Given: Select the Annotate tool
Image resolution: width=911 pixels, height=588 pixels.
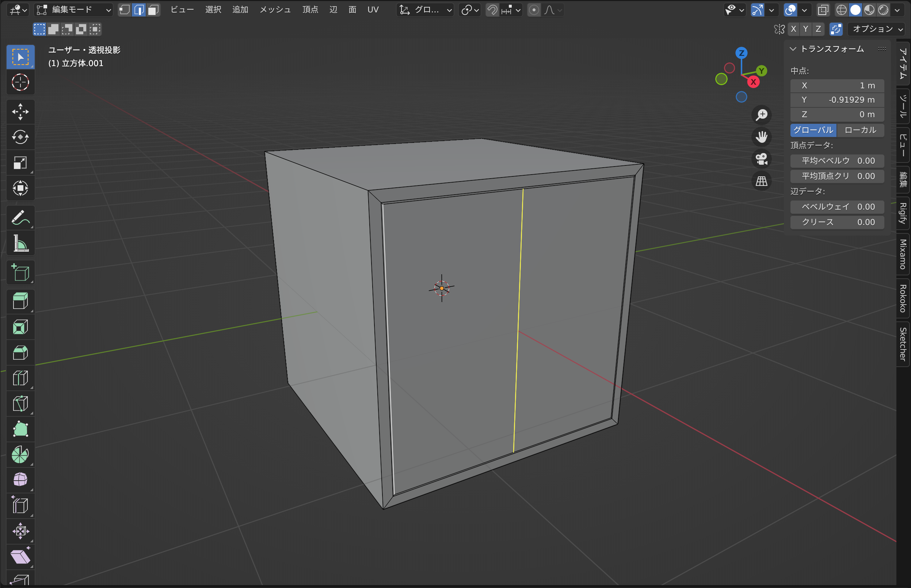Looking at the screenshot, I should coord(20,218).
